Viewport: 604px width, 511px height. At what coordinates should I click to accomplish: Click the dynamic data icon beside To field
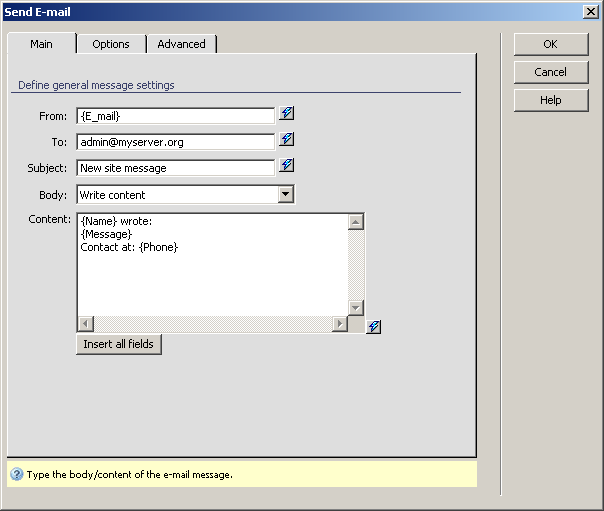coord(287,140)
